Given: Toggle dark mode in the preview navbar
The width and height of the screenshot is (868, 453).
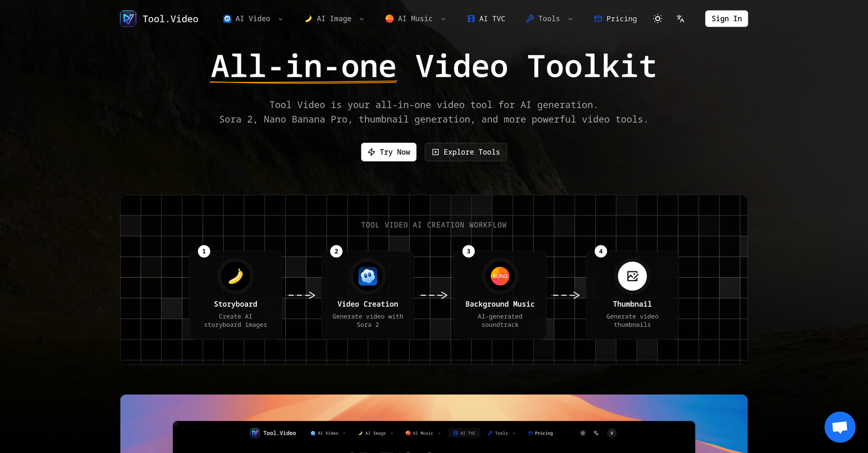Looking at the screenshot, I should pos(582,433).
